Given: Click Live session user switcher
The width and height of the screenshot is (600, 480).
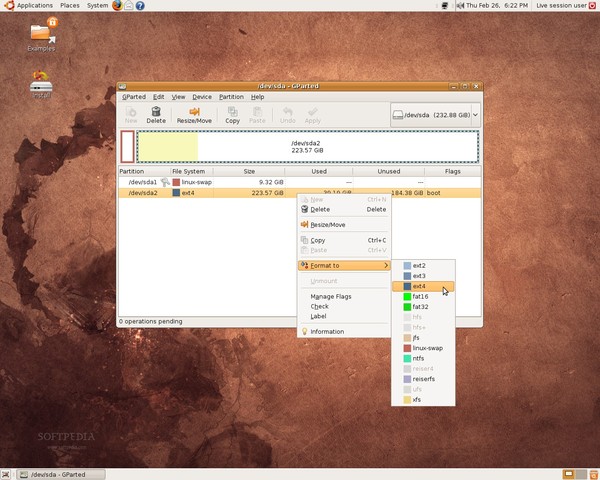Looking at the screenshot, I should click(x=566, y=5).
